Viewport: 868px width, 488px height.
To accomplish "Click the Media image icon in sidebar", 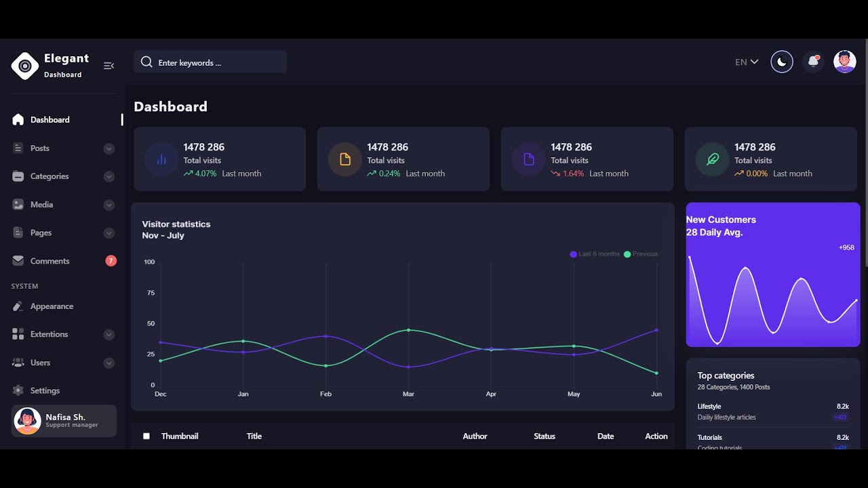I will (x=18, y=204).
